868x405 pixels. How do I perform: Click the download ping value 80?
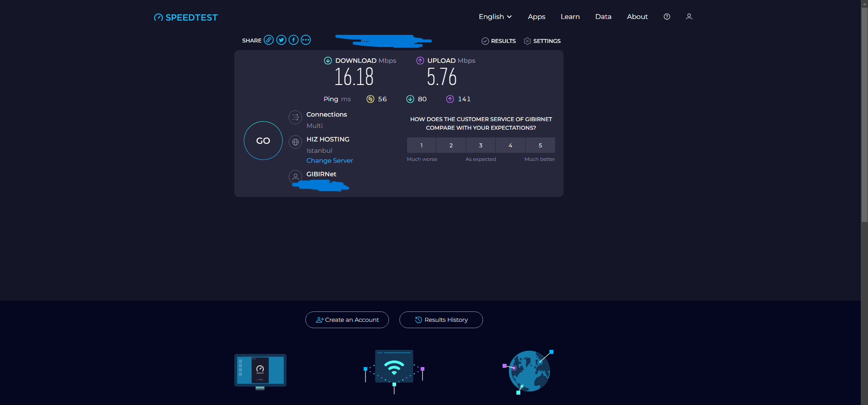coord(422,99)
